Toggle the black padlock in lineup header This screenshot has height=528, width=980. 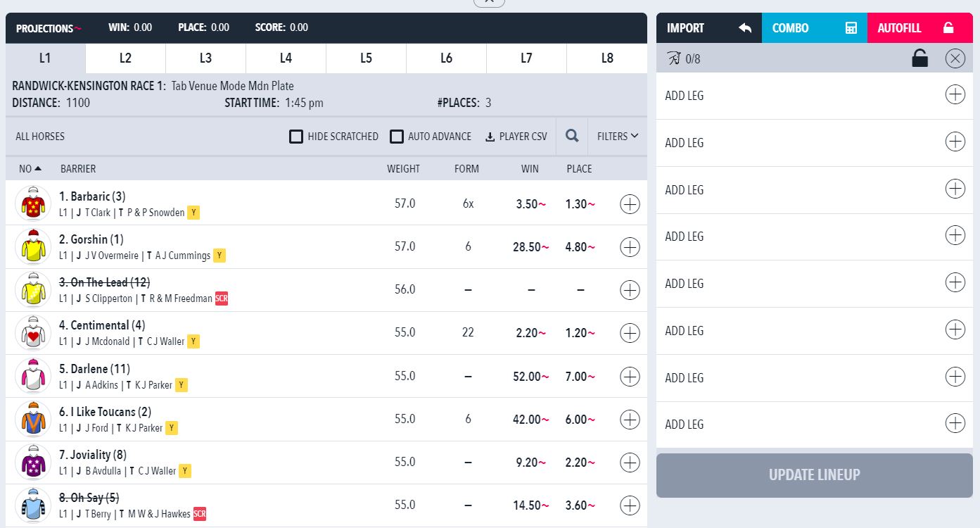coord(919,58)
